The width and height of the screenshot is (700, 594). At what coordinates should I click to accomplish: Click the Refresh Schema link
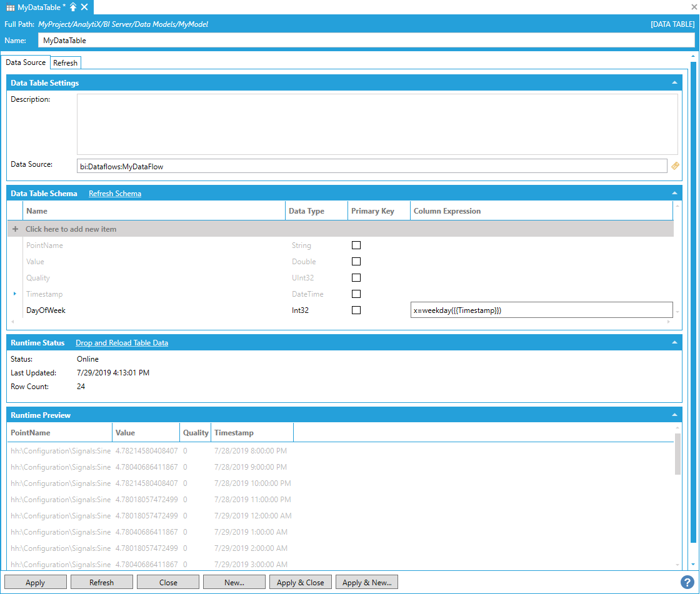click(x=115, y=194)
